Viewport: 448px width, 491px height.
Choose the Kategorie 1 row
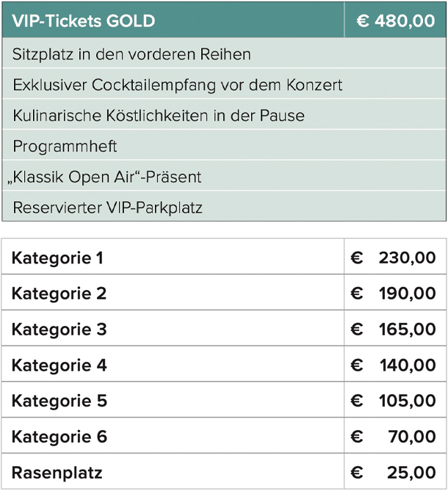tap(224, 257)
